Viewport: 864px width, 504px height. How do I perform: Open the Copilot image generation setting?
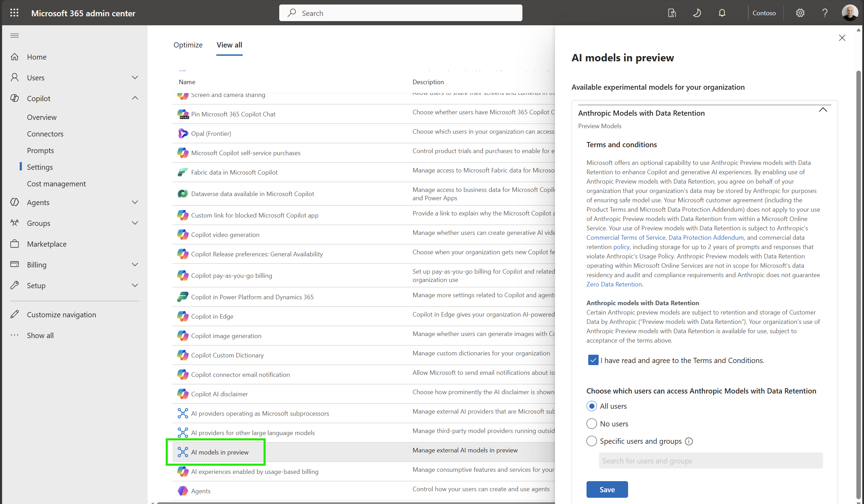tap(226, 336)
